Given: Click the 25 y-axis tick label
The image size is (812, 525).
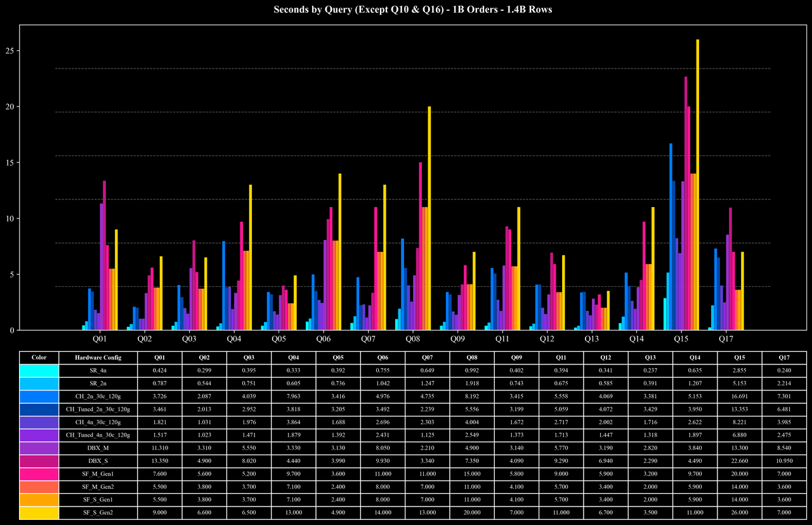Looking at the screenshot, I should coord(10,51).
